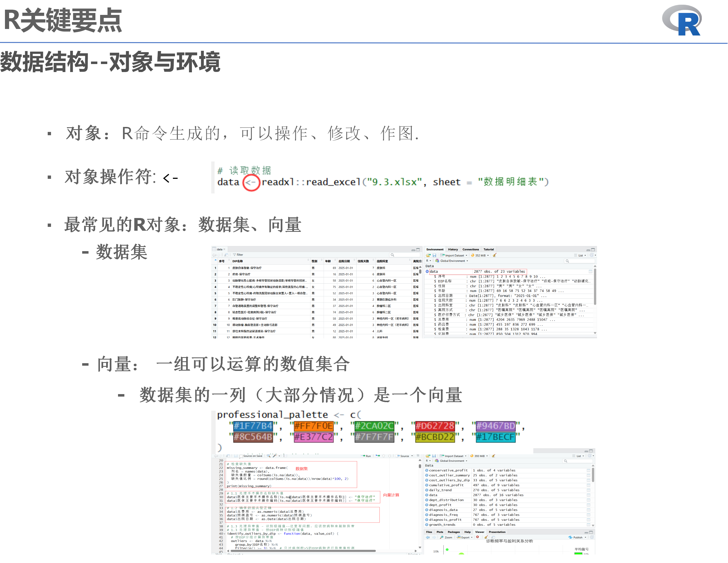
Task: Toggle the Source on Save checkbox
Action: coord(241,456)
